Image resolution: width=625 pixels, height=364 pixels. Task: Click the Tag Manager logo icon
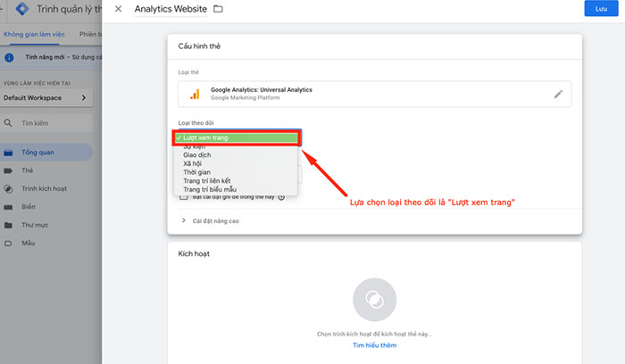pos(22,9)
